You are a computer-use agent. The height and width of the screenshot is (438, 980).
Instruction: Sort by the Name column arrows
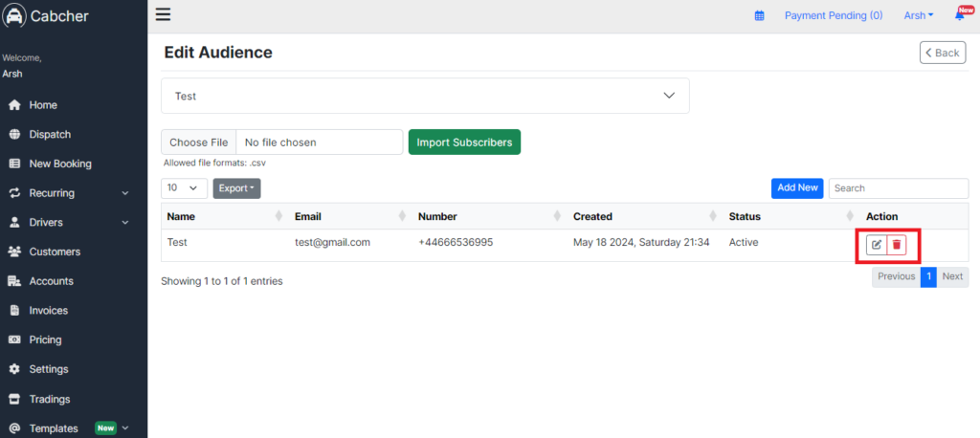(278, 216)
